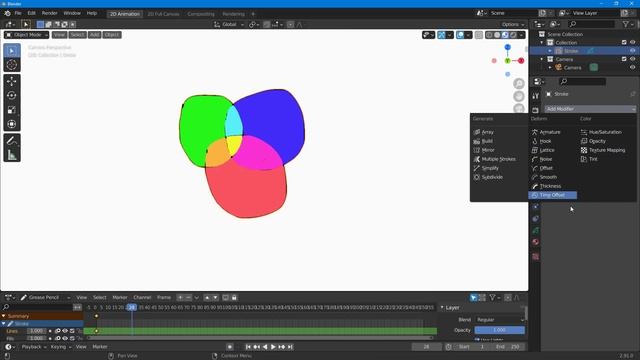Click the current frame number field
Image resolution: width=640 pixels, height=360 pixels.
pos(427,347)
